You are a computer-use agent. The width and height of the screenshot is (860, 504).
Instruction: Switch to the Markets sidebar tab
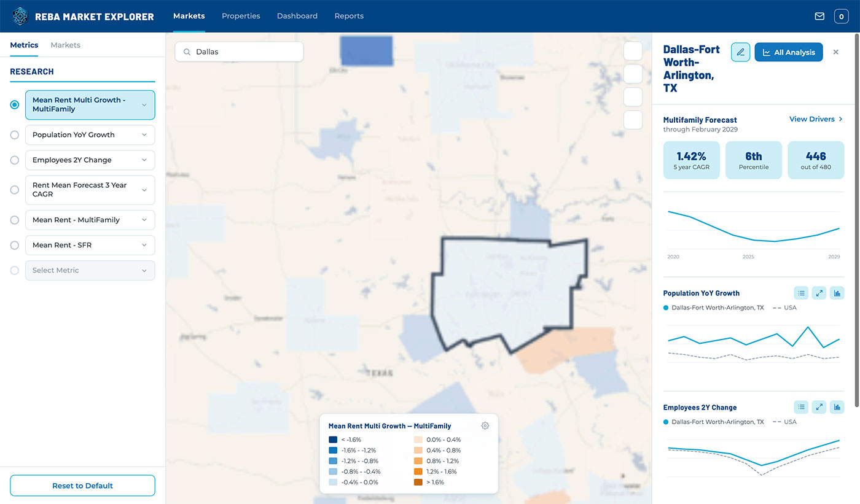[65, 45]
